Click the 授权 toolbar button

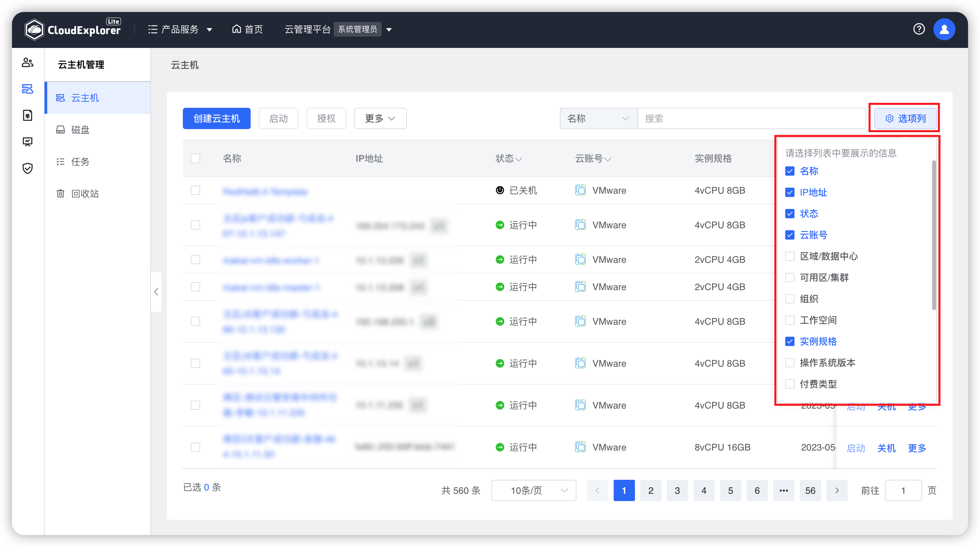click(x=326, y=118)
